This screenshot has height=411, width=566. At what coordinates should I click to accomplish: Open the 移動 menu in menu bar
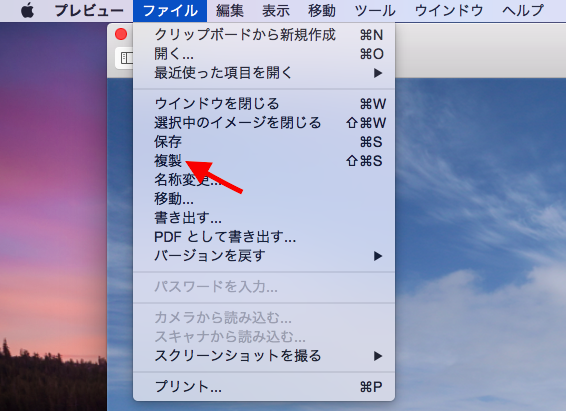[x=322, y=10]
